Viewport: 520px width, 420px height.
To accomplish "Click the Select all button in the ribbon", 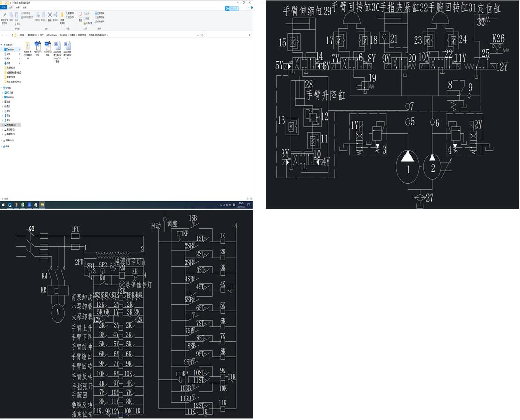I will tap(99, 13).
